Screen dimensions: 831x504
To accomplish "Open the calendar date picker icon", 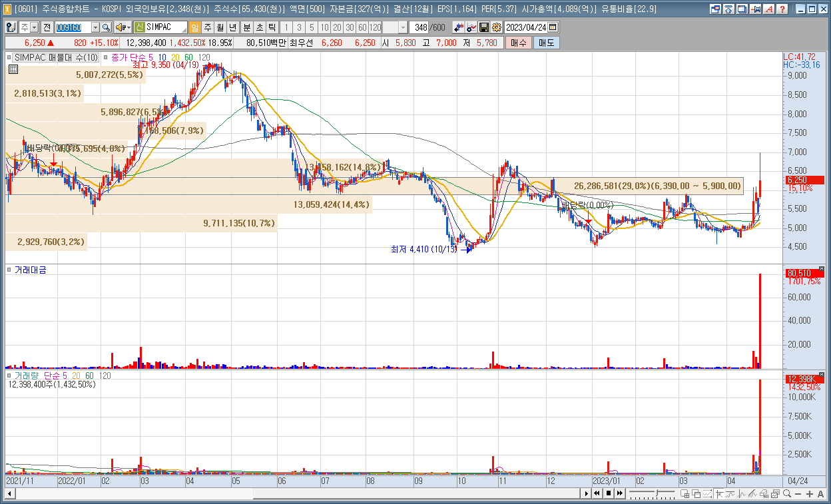I will tap(553, 27).
